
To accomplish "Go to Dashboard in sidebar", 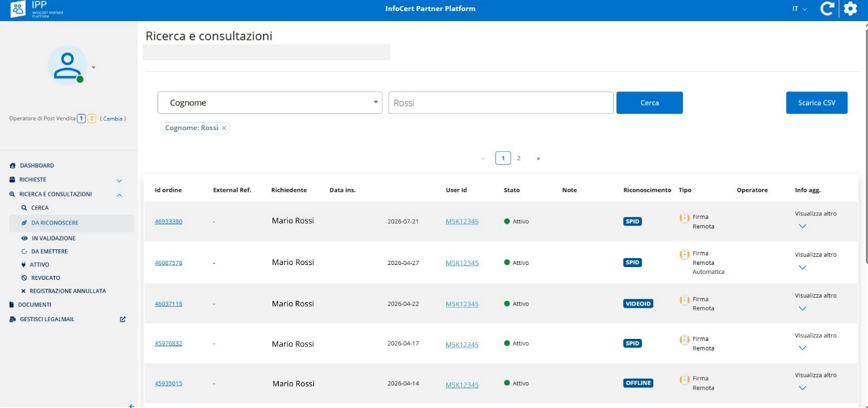I will [37, 165].
